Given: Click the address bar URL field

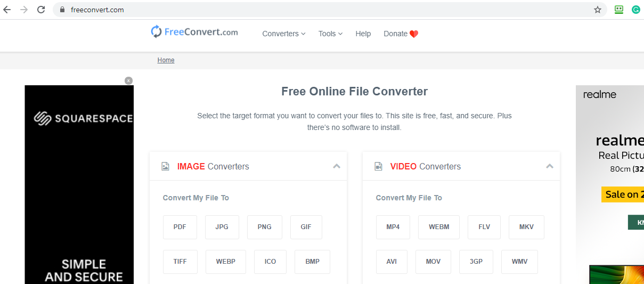Looking at the screenshot, I should pyautogui.click(x=320, y=10).
